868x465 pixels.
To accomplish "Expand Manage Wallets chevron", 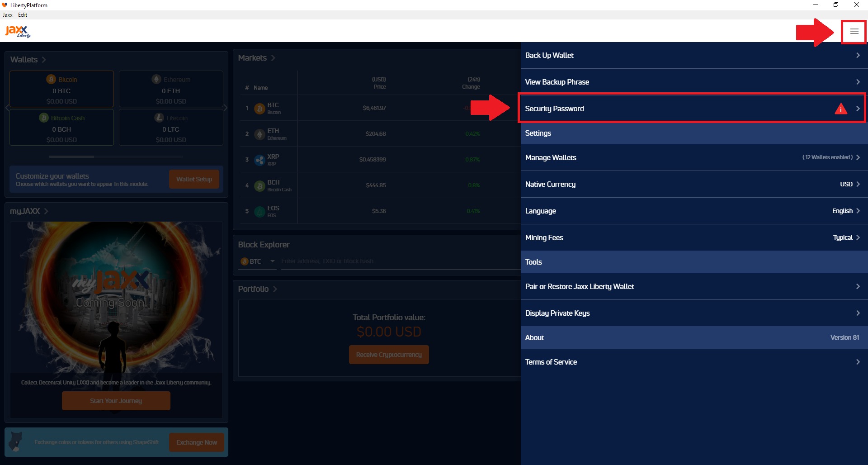I will [858, 157].
